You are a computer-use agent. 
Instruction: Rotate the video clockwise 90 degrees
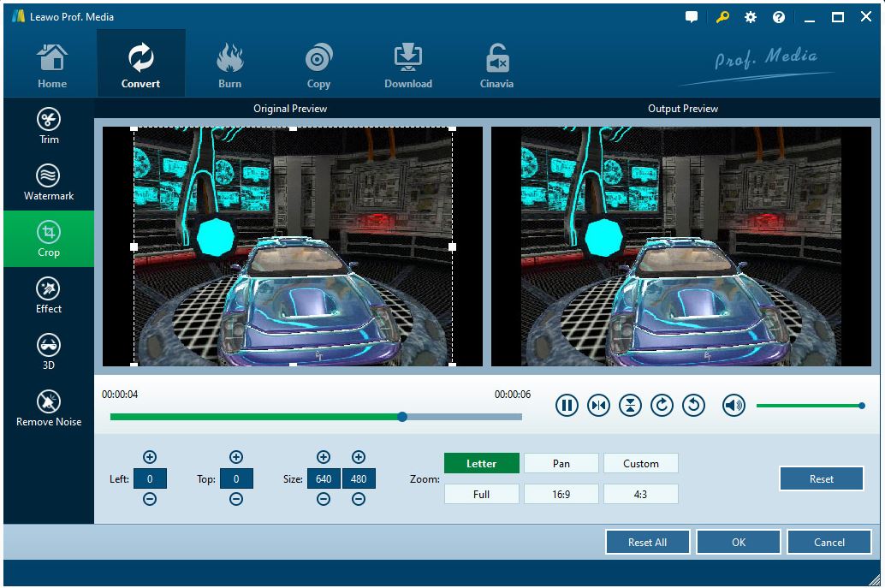pyautogui.click(x=662, y=406)
